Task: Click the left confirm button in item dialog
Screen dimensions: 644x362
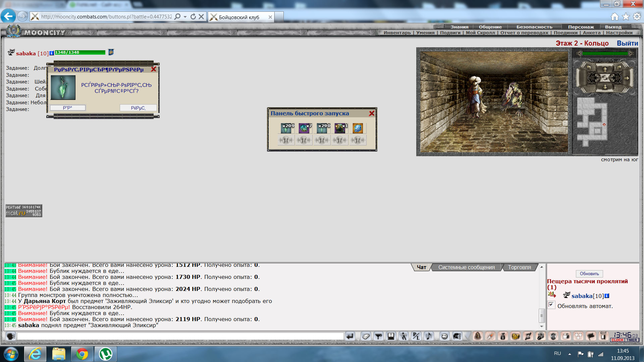Action: point(67,108)
